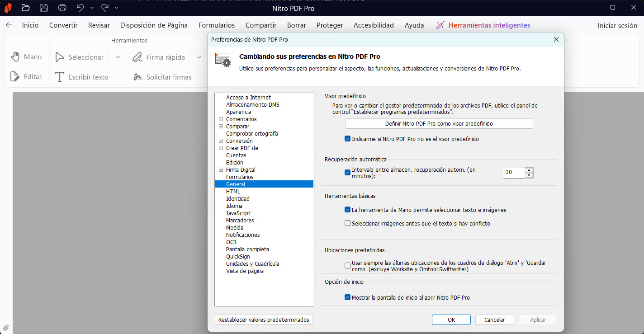Select Apariencia in the preferences list
The width and height of the screenshot is (644, 334).
[238, 112]
